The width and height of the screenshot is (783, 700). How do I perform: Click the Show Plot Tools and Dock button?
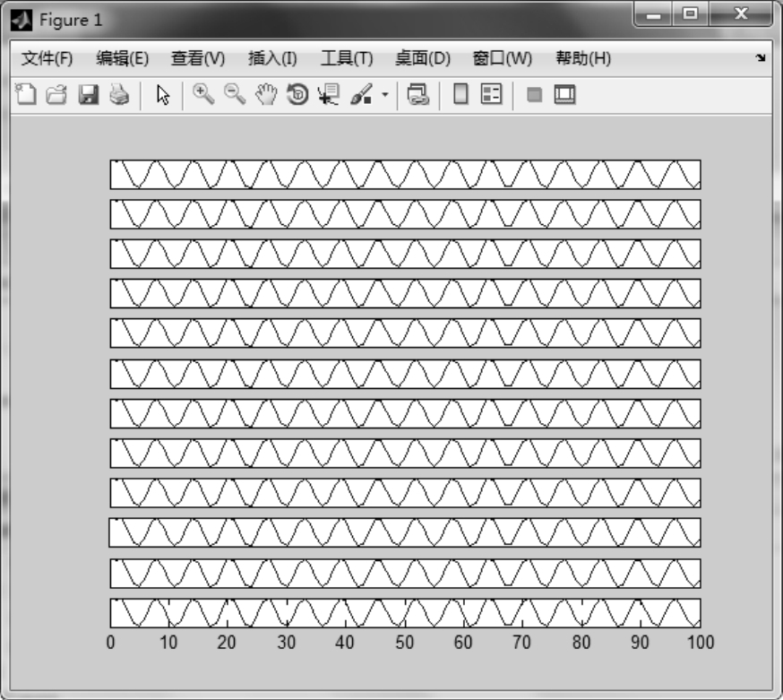pos(564,95)
